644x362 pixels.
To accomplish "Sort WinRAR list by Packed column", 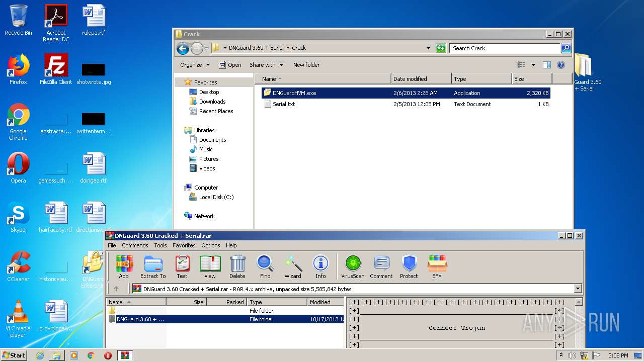I will click(x=226, y=302).
